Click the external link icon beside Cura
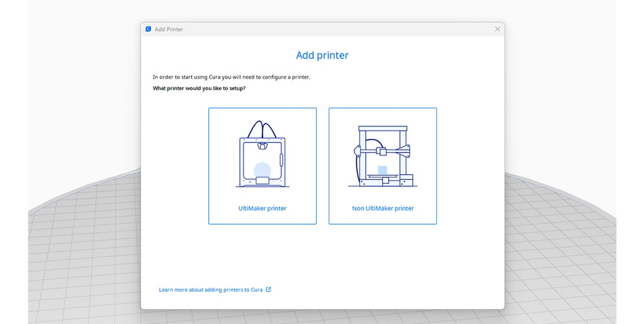Screen dimensions: 644x324 point(268,290)
